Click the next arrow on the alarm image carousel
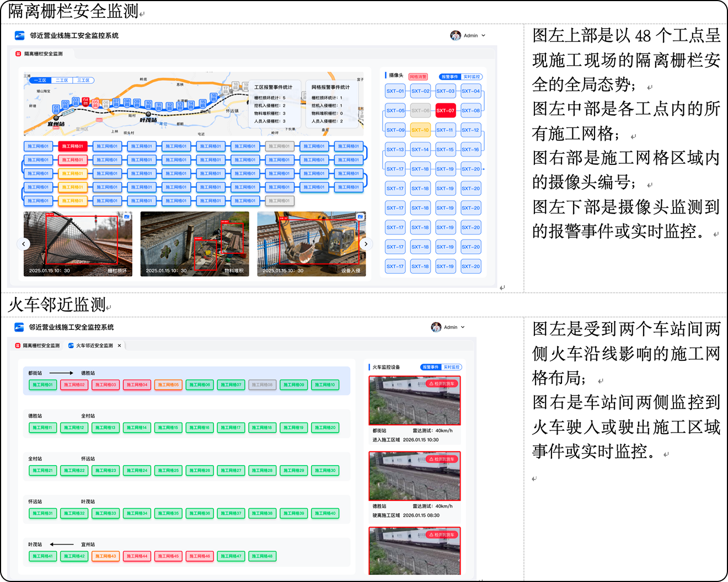Image resolution: width=728 pixels, height=582 pixels. coord(366,244)
